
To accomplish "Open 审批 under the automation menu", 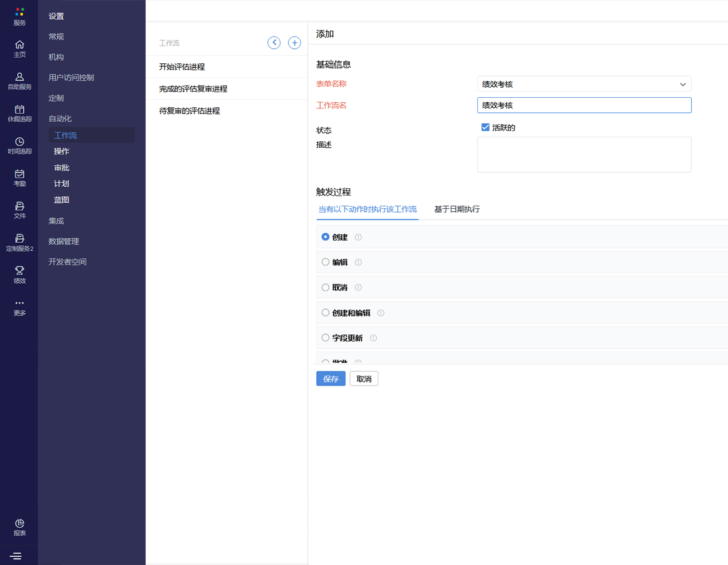I will (x=62, y=168).
